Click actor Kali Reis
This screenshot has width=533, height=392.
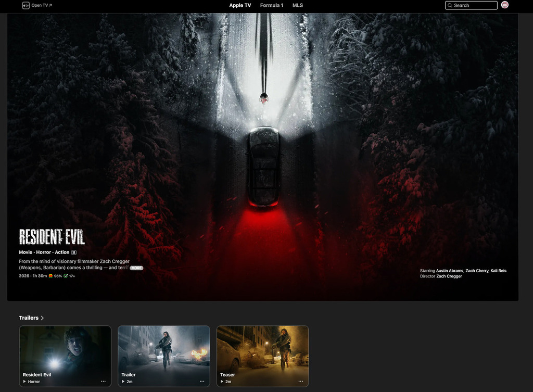click(x=498, y=271)
